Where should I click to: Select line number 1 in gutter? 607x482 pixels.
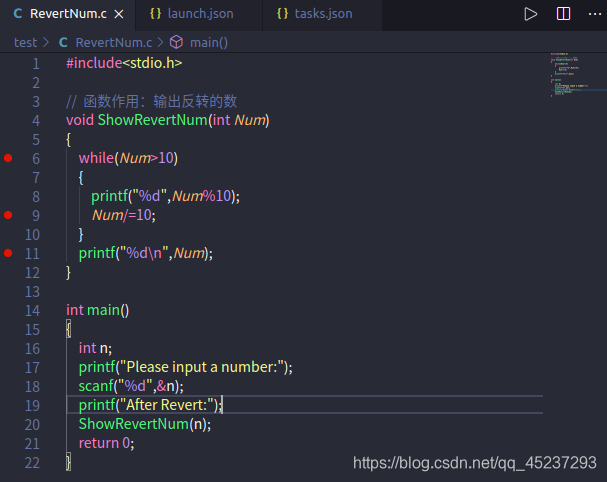[x=36, y=63]
